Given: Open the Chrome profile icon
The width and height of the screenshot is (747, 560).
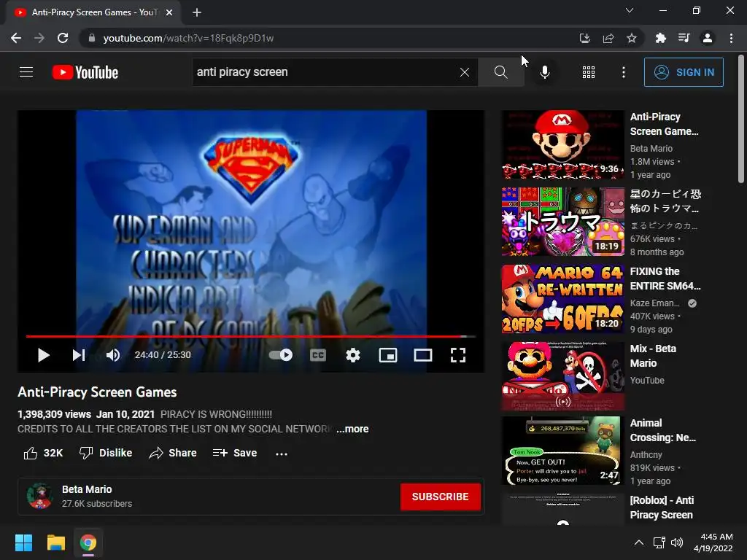Looking at the screenshot, I should coord(708,38).
